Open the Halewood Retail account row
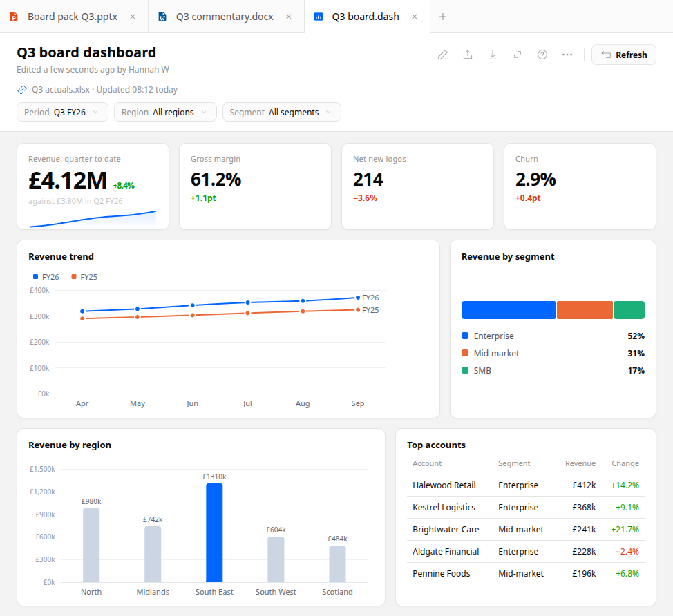Viewport: 673px width, 616px height. 526,485
